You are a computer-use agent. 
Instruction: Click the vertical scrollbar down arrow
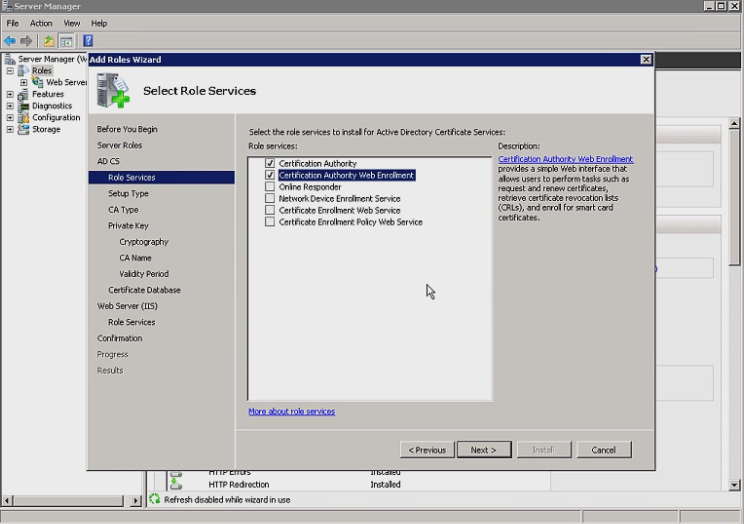click(734, 485)
